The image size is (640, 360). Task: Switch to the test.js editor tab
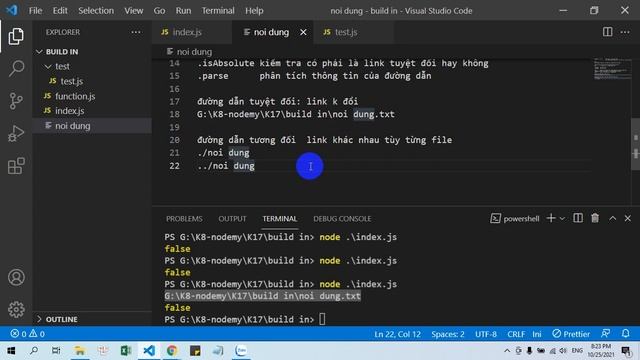[353, 32]
